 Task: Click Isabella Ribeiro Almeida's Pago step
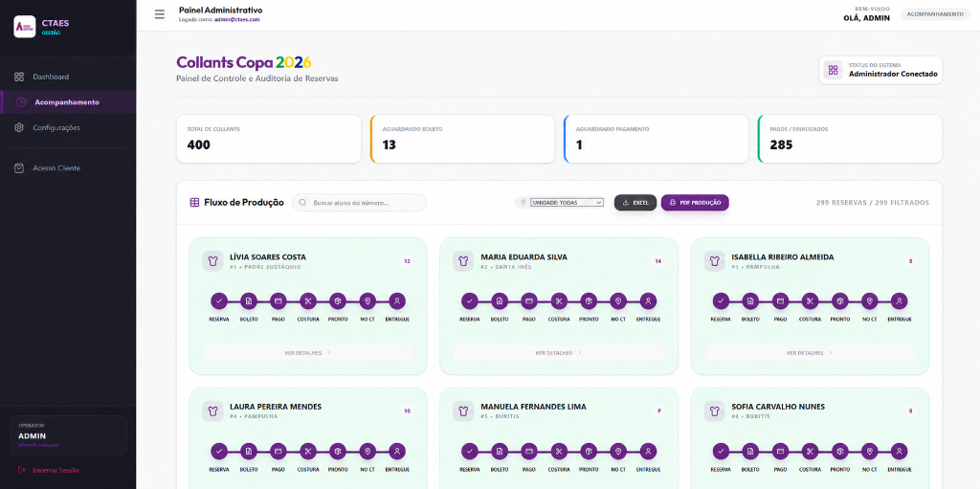[x=780, y=301]
